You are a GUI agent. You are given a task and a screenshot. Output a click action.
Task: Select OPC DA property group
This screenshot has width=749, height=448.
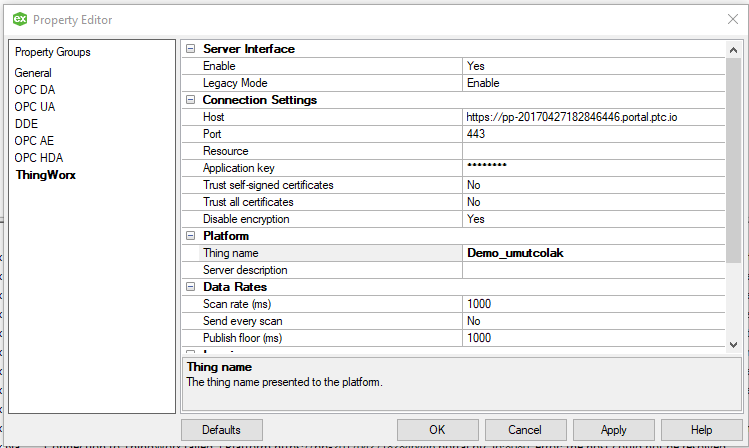pyautogui.click(x=35, y=90)
